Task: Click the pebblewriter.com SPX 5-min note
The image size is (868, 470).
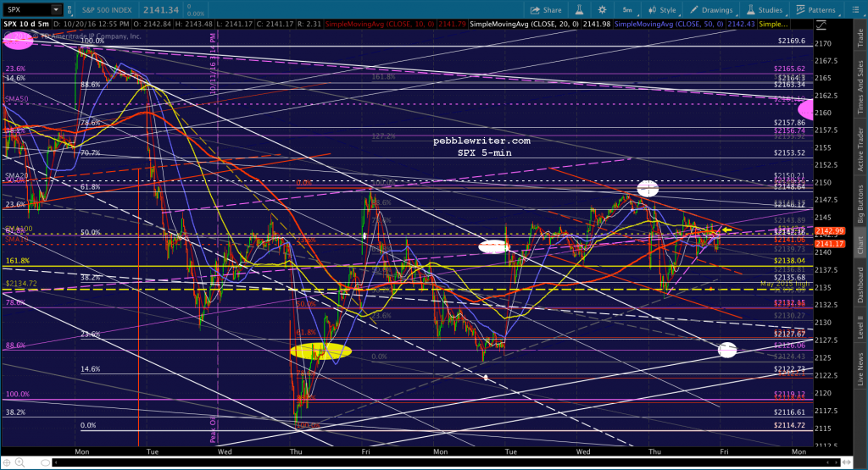Action: tap(482, 147)
